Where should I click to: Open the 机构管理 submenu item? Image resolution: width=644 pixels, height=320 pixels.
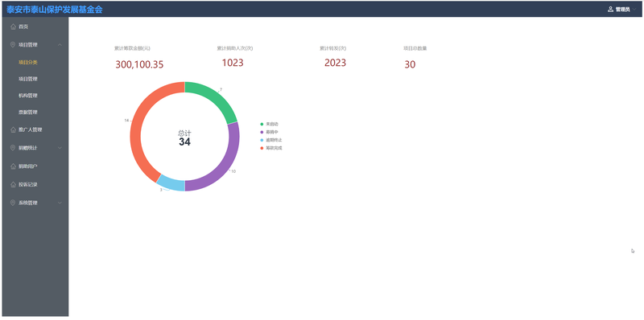(x=28, y=96)
